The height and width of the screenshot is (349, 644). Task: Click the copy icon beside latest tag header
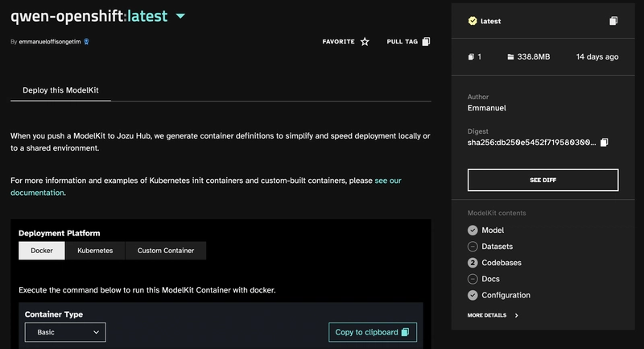(613, 21)
